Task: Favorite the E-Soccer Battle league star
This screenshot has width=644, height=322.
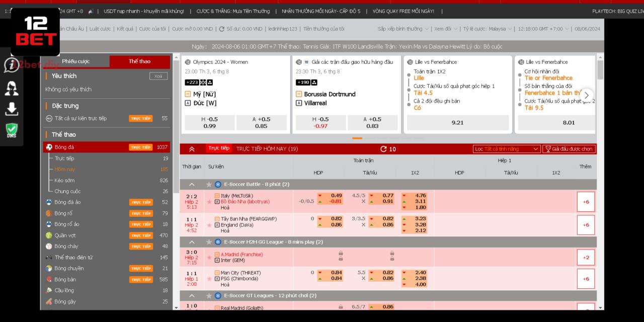Action: [209, 185]
